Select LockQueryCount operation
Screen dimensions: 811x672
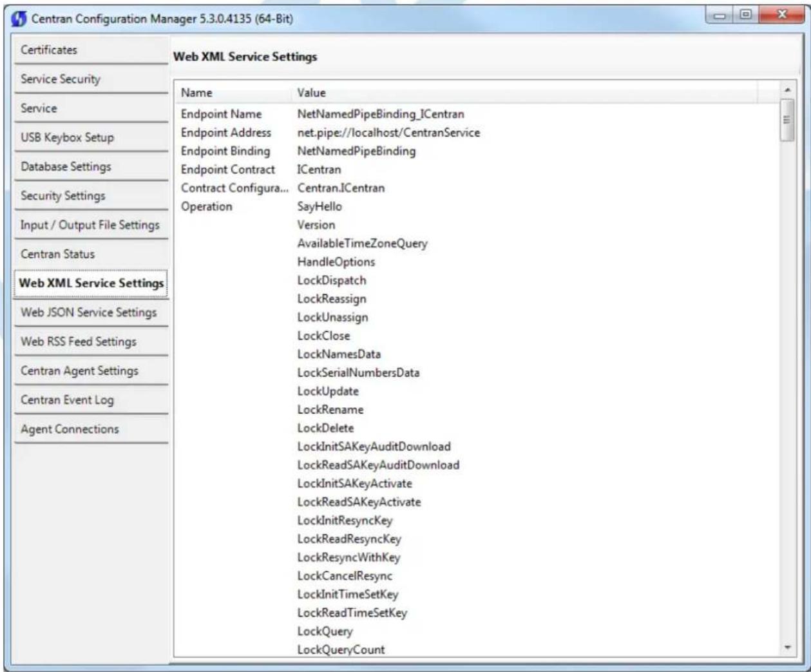click(341, 649)
